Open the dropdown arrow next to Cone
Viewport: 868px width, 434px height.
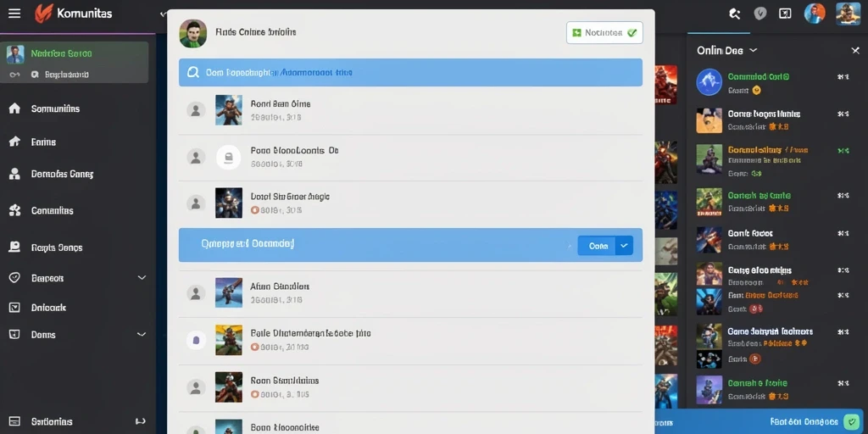[x=625, y=246]
